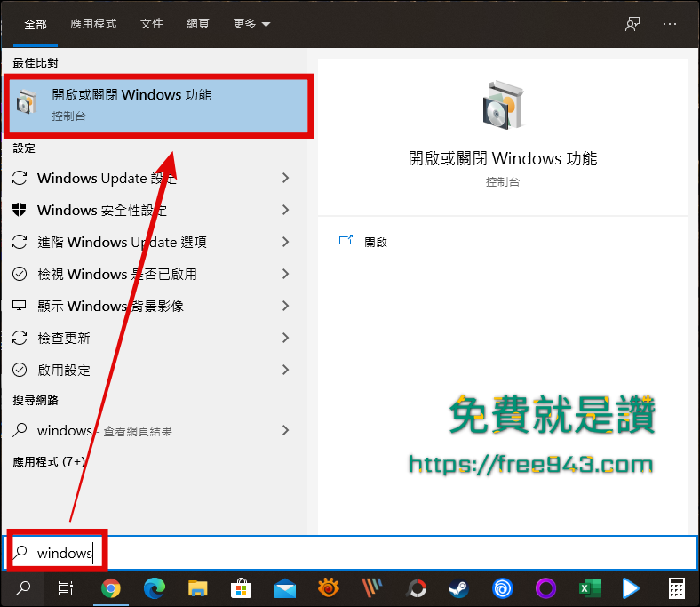Screen dimensions: 700x607
Task: Expand the Windows Update 設定 chevron
Action: tap(286, 178)
